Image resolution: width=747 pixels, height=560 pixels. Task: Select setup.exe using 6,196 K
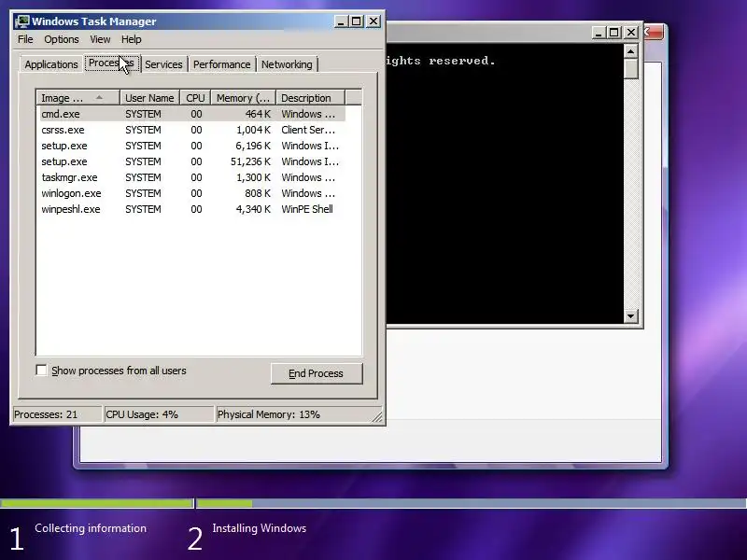[192, 146]
